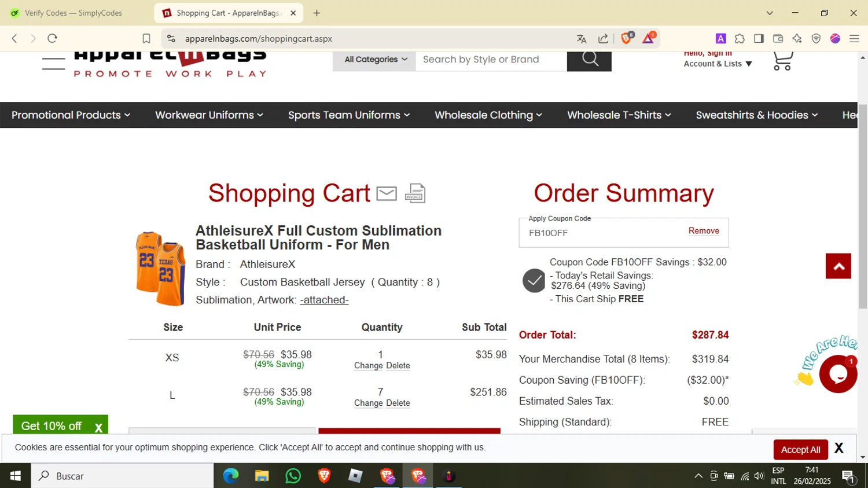The image size is (868, 488).
Task: Open the volume icon in system tray
Action: (759, 476)
